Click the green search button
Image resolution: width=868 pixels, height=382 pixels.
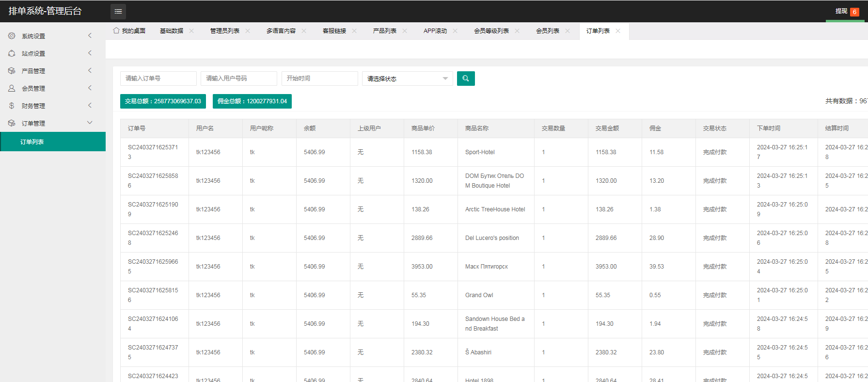[466, 79]
